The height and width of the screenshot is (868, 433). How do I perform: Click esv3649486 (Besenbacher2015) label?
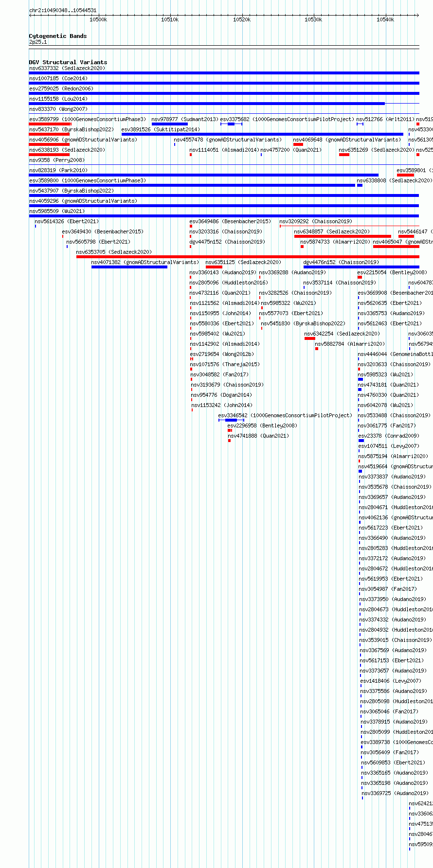(230, 222)
